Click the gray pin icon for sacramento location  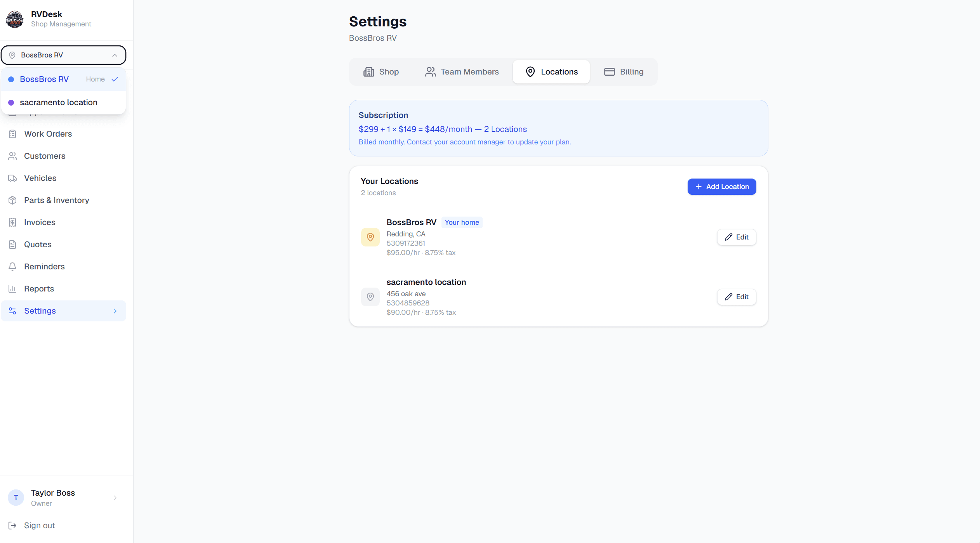(370, 297)
